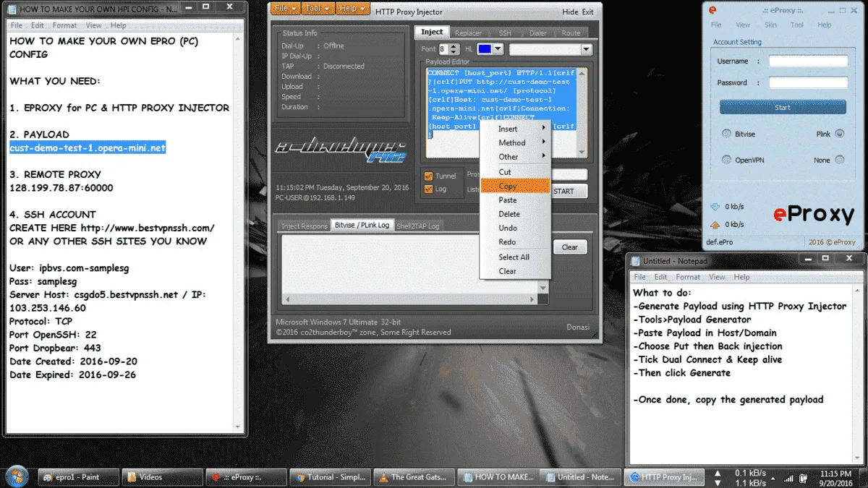Select the Bitvise radio option in eProxy
The width and height of the screenshot is (868, 488).
(726, 134)
